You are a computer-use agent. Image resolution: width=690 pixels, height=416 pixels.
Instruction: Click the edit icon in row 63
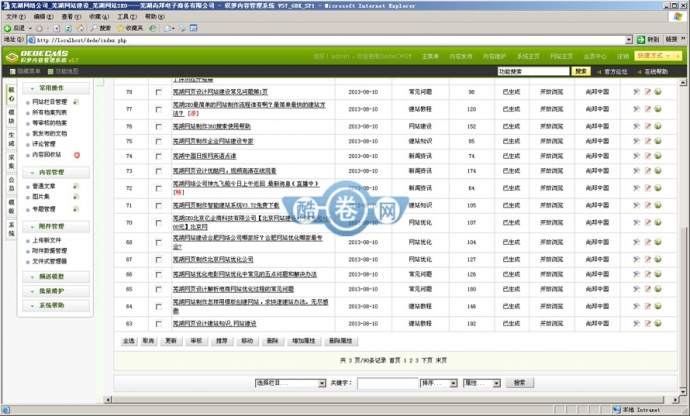[647, 323]
